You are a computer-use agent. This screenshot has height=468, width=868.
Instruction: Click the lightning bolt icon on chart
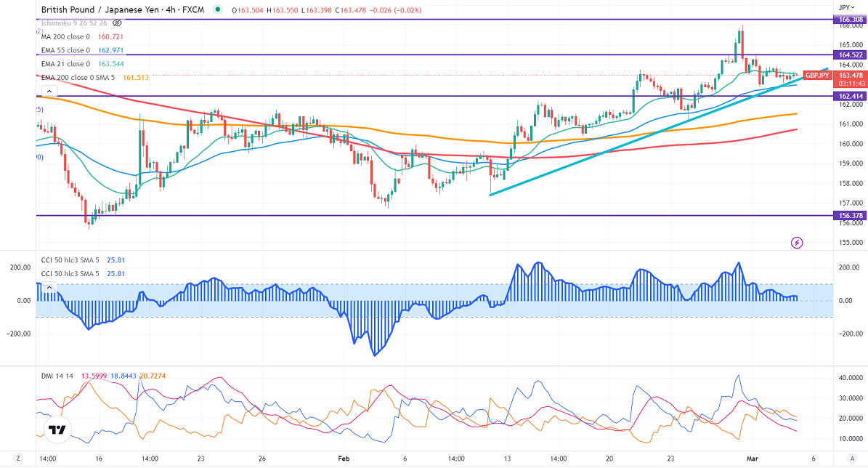797,242
